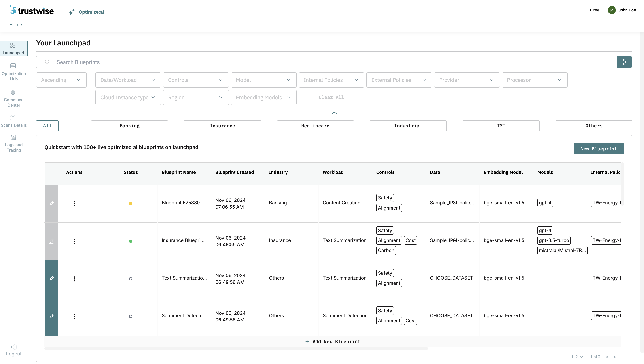Open the Launchpad sidebar icon

click(13, 45)
